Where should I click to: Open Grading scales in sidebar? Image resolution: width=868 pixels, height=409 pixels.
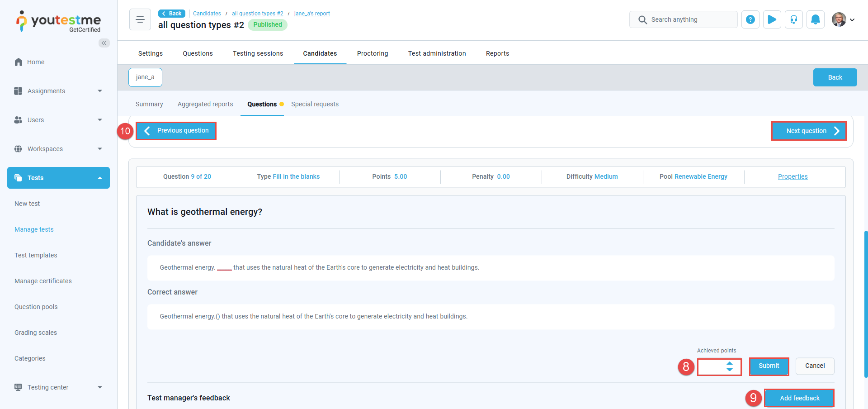point(36,333)
